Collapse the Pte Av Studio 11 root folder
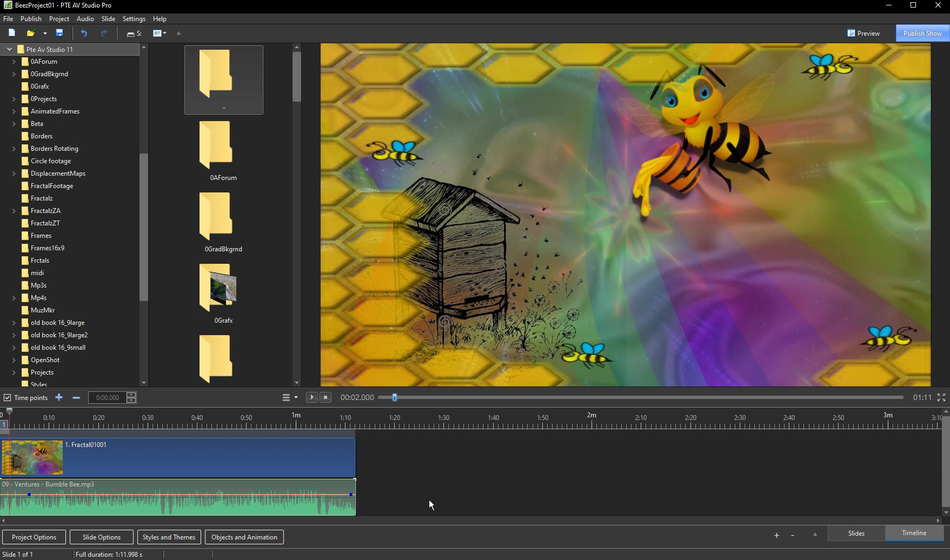This screenshot has height=560, width=950. pyautogui.click(x=9, y=49)
